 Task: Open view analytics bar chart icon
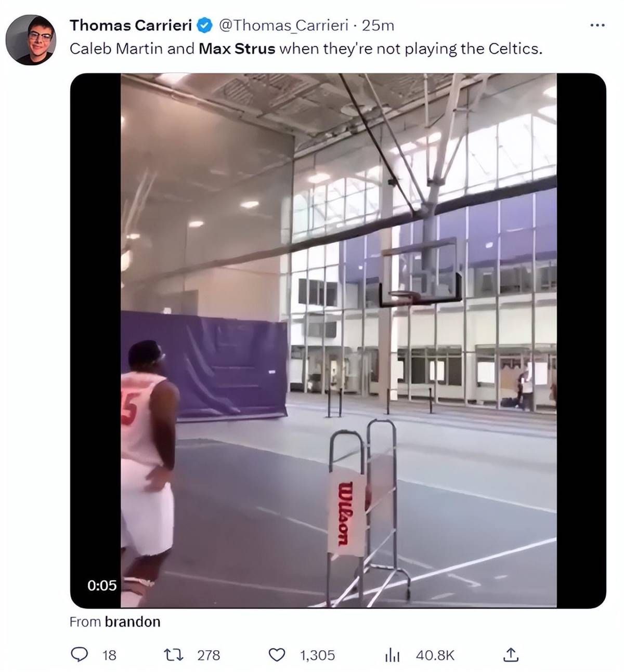(392, 655)
